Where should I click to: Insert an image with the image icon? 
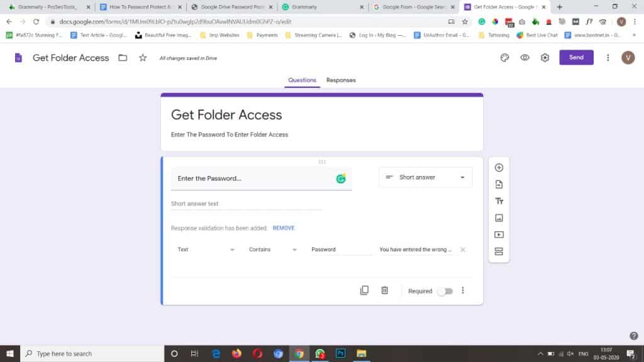click(499, 218)
